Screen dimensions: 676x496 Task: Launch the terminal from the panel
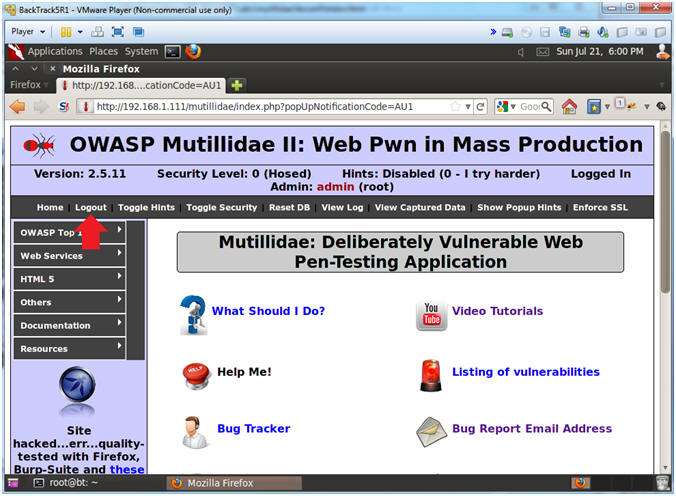(x=173, y=52)
